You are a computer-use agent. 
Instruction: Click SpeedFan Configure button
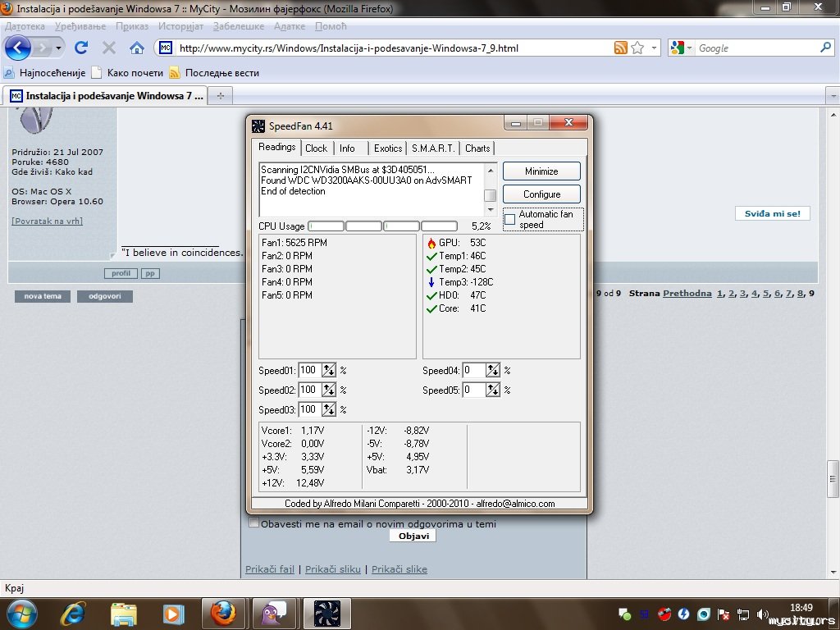pos(541,194)
